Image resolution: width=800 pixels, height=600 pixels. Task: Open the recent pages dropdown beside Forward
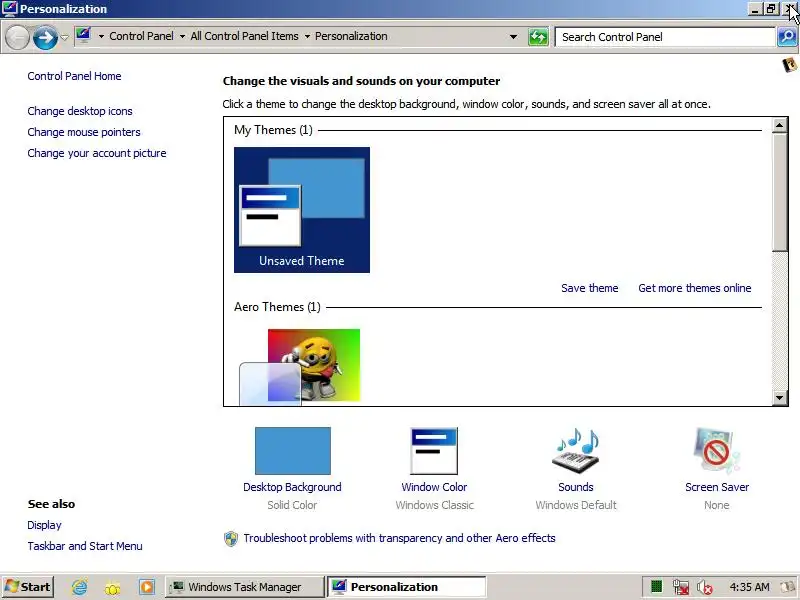pos(64,37)
